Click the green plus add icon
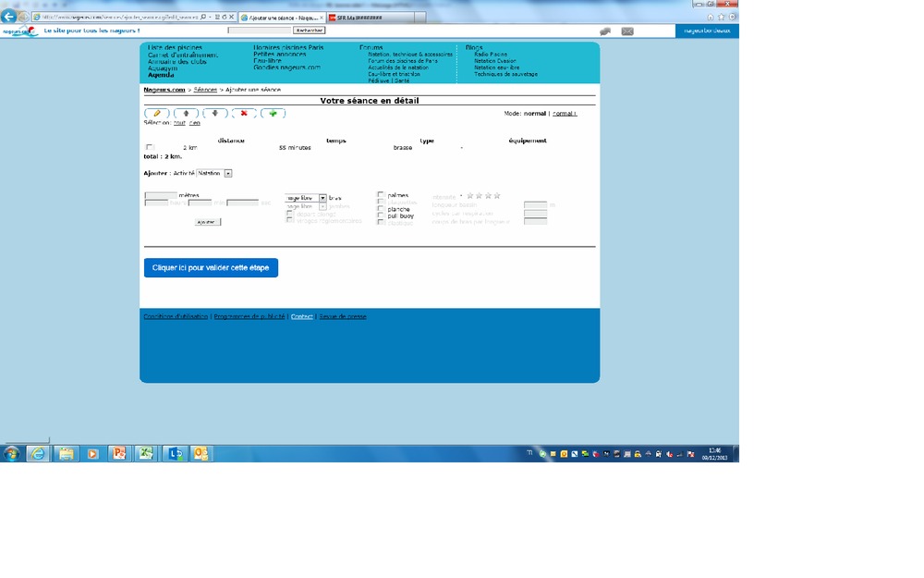The width and height of the screenshot is (924, 578). (x=273, y=113)
